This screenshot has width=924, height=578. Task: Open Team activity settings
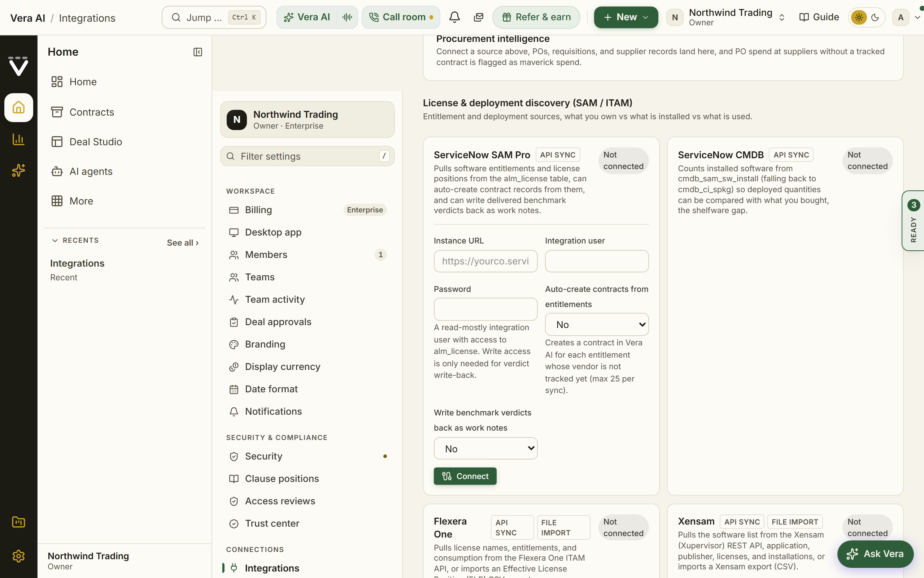click(x=308, y=299)
